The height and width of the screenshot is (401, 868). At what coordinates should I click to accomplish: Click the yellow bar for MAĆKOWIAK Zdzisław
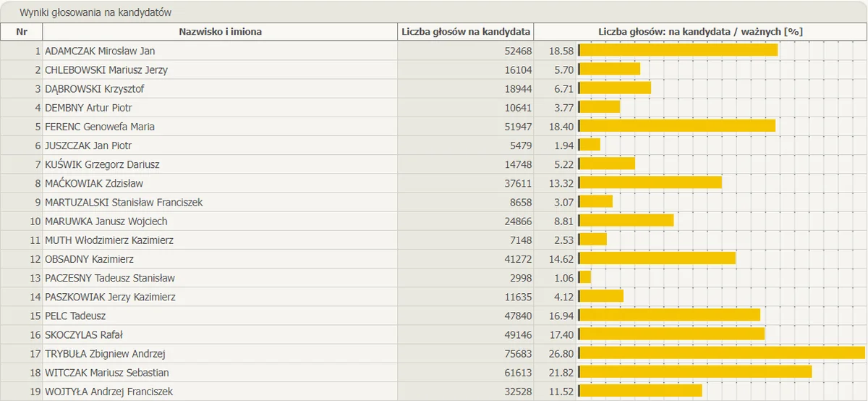click(650, 182)
